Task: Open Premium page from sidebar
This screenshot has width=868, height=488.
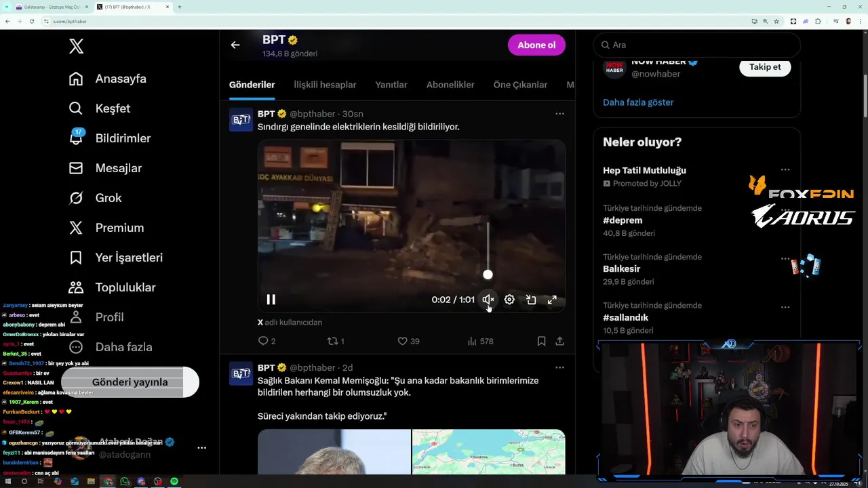Action: pyautogui.click(x=106, y=228)
